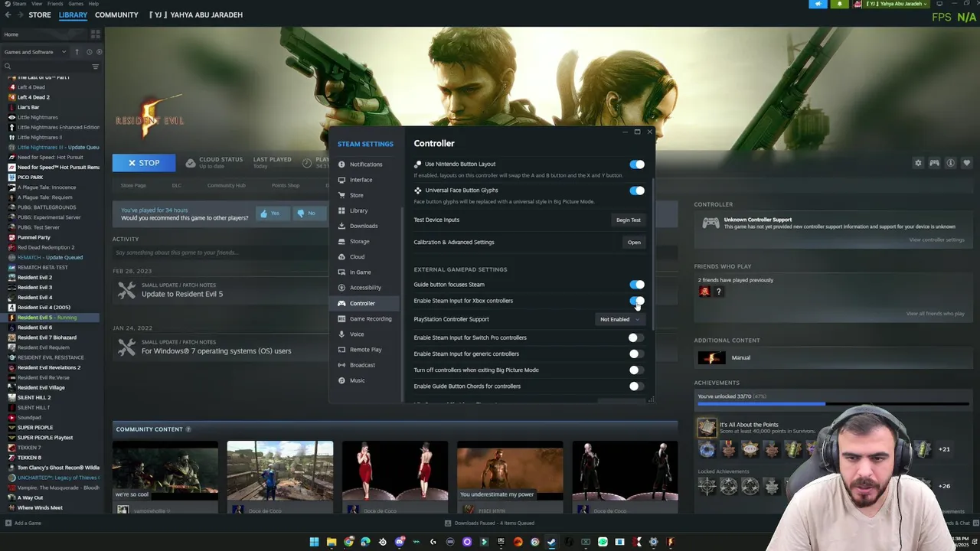
Task: Open the Store settings category
Action: coord(365,195)
